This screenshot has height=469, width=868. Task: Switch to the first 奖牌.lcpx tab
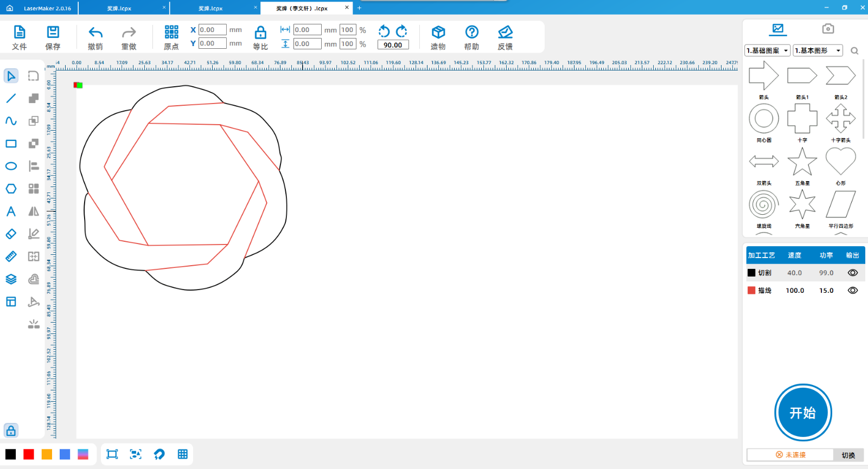point(119,8)
